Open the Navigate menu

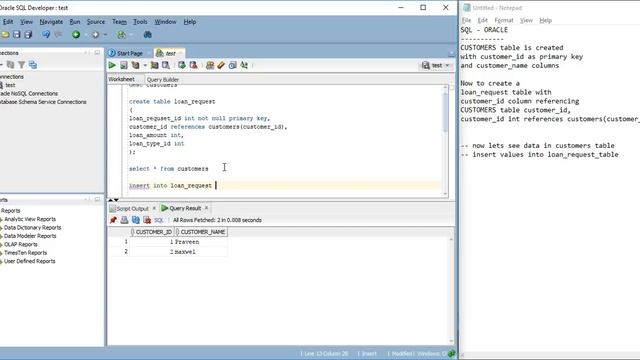click(51, 22)
